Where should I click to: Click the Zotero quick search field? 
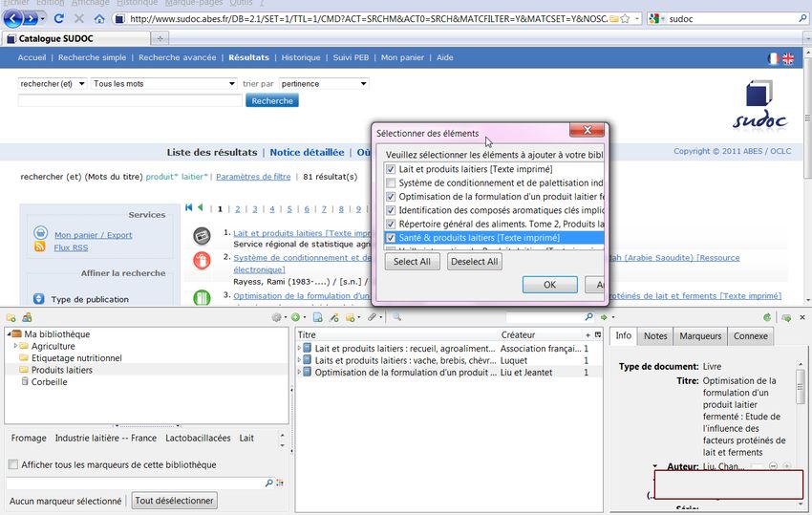point(550,316)
